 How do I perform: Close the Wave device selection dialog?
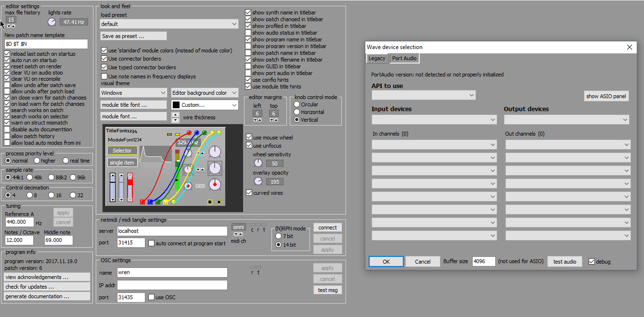pyautogui.click(x=630, y=47)
